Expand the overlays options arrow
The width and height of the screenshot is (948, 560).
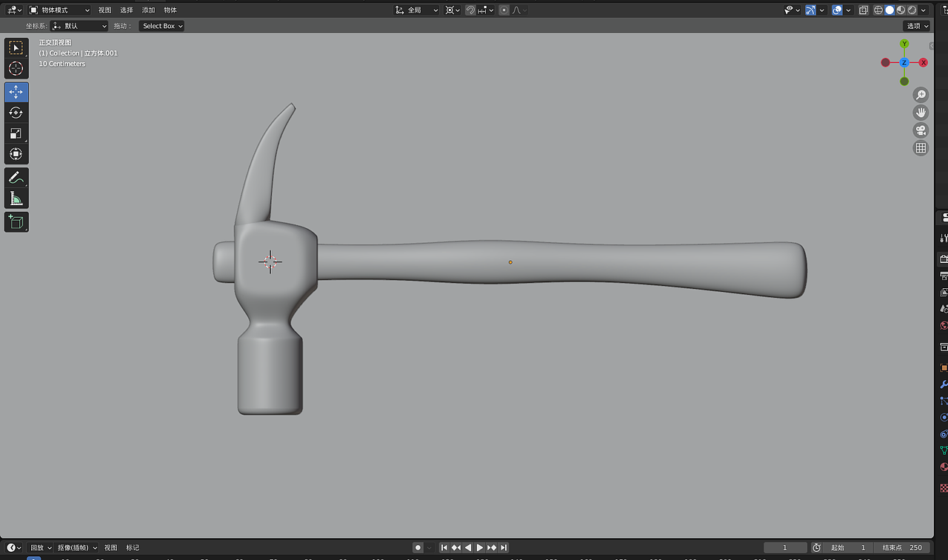pyautogui.click(x=848, y=10)
